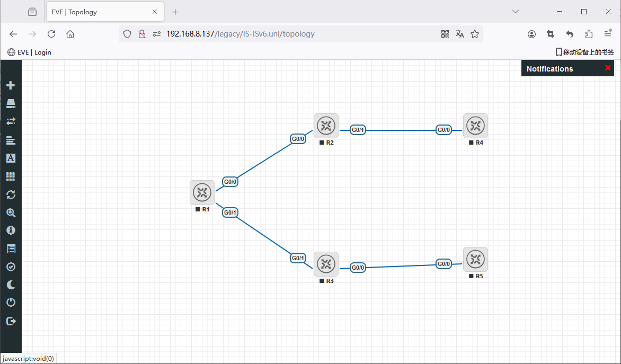
Task: Open Startup-configs sidebar icon
Action: pyautogui.click(x=11, y=140)
